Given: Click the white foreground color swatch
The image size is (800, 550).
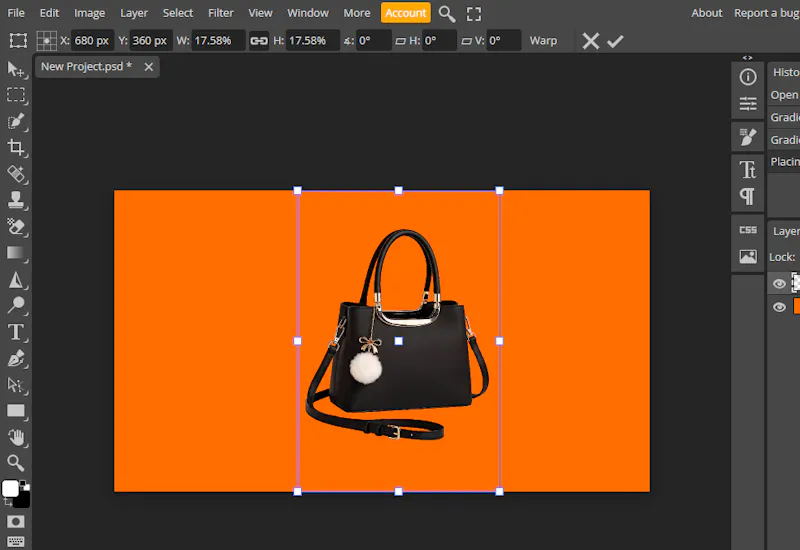Looking at the screenshot, I should coord(10,488).
